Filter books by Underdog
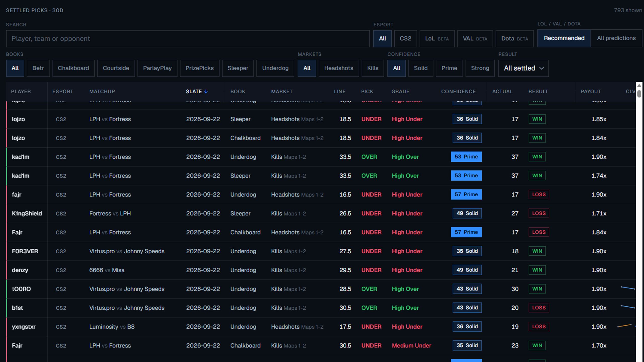The width and height of the screenshot is (644, 362). point(275,68)
